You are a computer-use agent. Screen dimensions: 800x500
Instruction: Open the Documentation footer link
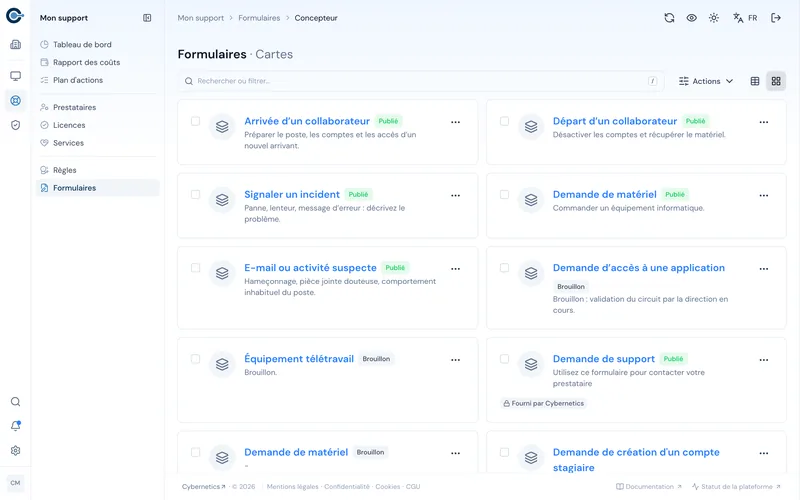[649, 487]
